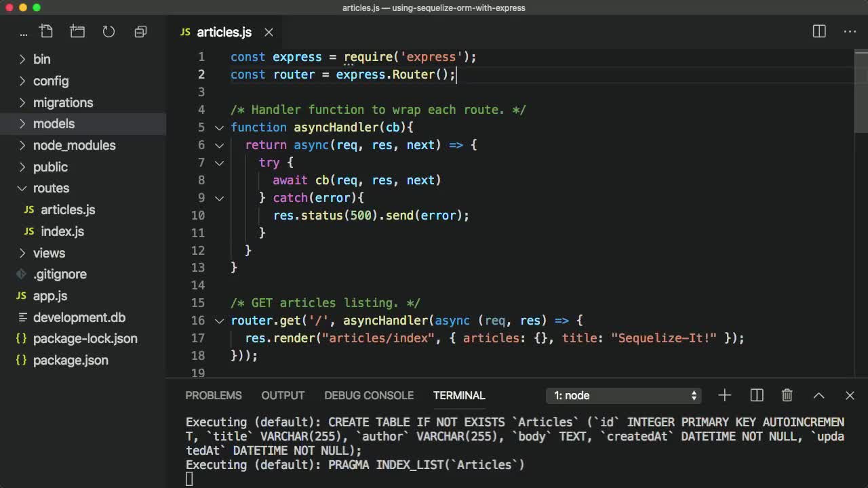The height and width of the screenshot is (488, 868).
Task: Fold the try block on line 7
Action: tap(218, 163)
